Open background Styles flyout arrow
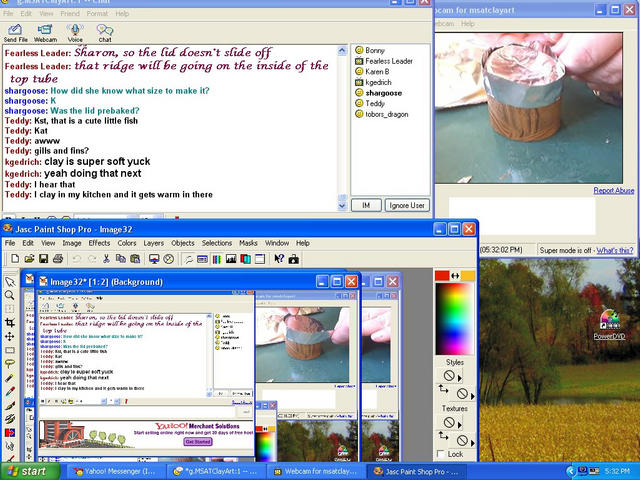640x480 pixels. point(473,396)
